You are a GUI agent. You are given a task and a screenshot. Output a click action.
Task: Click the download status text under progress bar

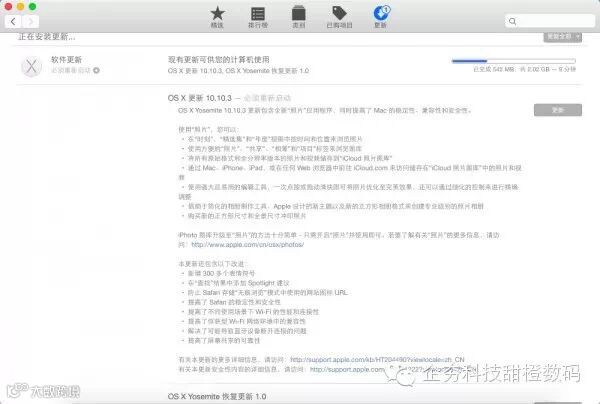click(x=524, y=69)
